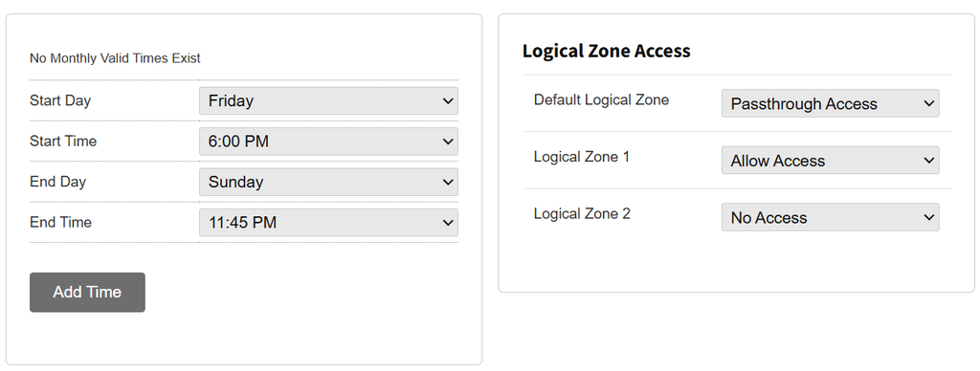Viewport: 980px width, 371px height.
Task: Click the End Day field label
Action: (57, 182)
